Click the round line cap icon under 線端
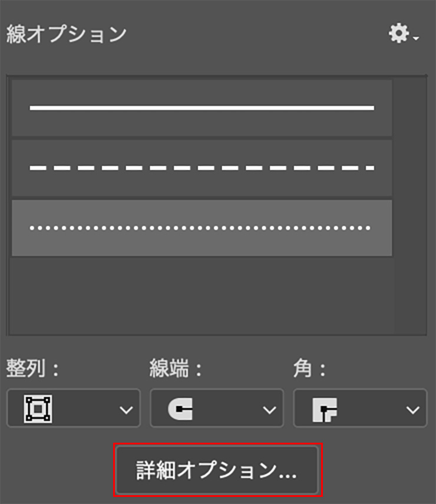The image size is (436, 504). pyautogui.click(x=180, y=409)
